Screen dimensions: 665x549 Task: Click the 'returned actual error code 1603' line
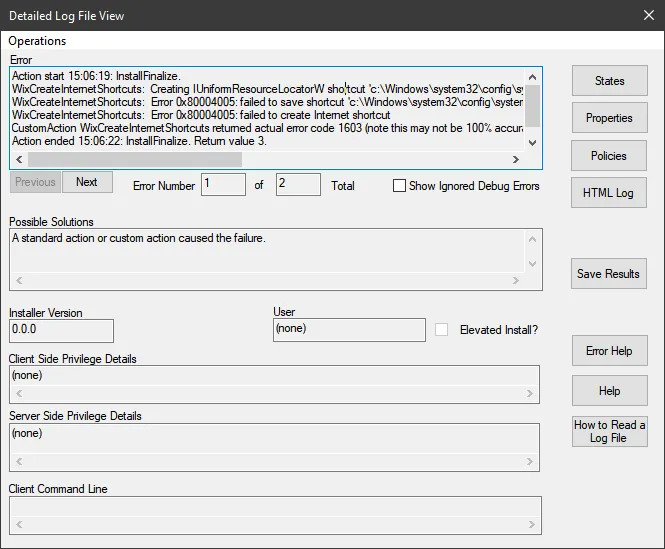click(267, 128)
